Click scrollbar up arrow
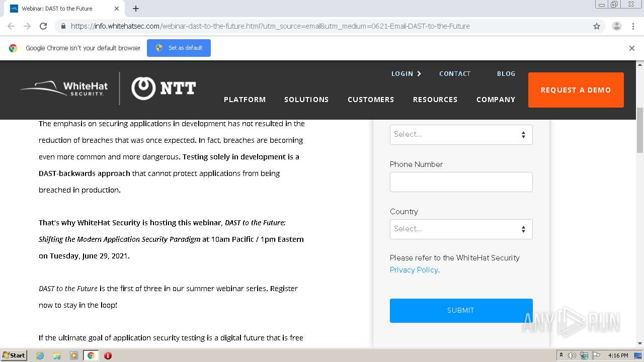The width and height of the screenshot is (644, 362). click(x=640, y=65)
